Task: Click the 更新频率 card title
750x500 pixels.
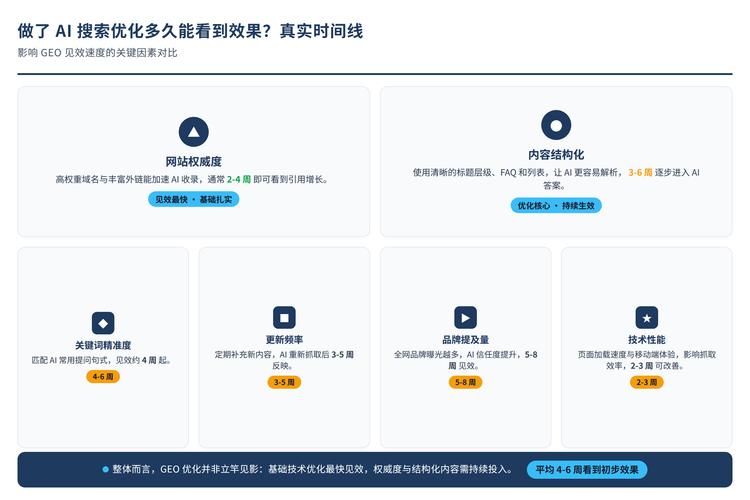Action: pos(284,340)
